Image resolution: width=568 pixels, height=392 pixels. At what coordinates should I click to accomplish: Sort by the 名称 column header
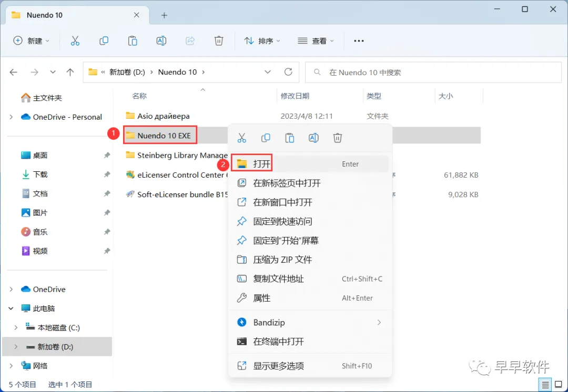coord(139,96)
